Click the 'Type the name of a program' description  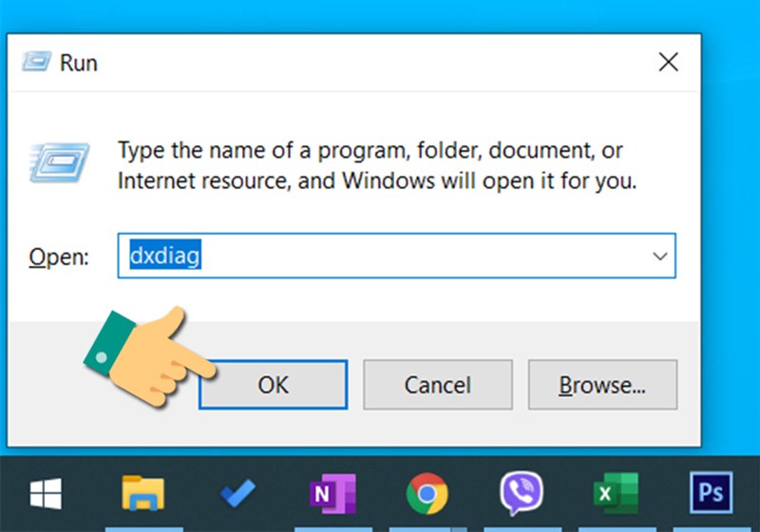376,165
